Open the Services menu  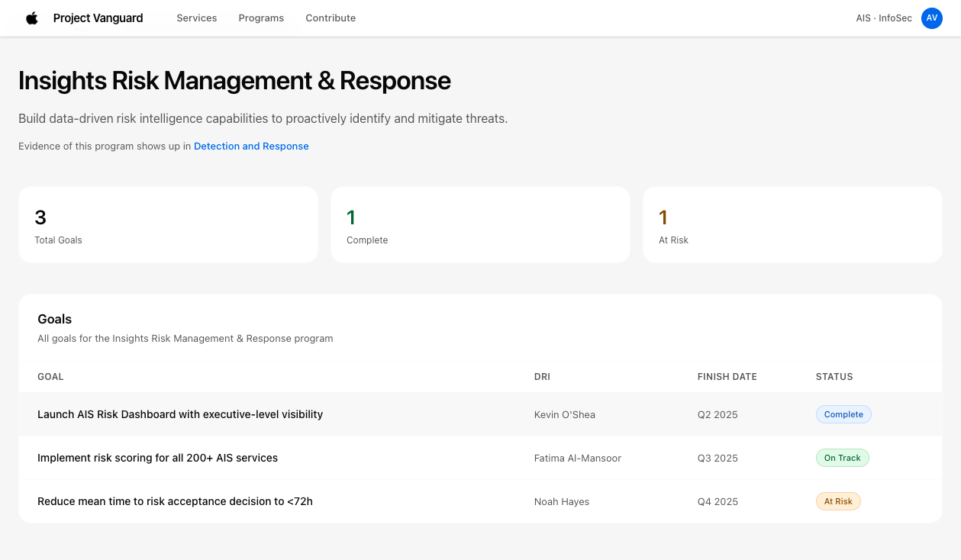[197, 18]
